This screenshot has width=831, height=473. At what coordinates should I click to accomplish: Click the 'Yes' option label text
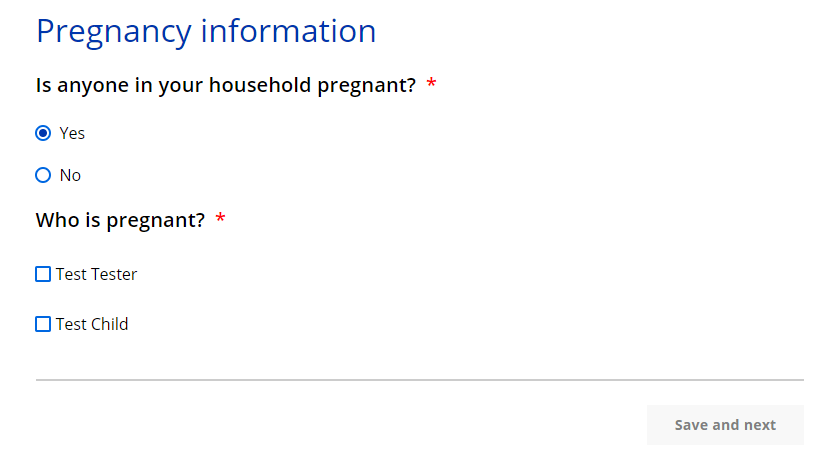tap(72, 133)
